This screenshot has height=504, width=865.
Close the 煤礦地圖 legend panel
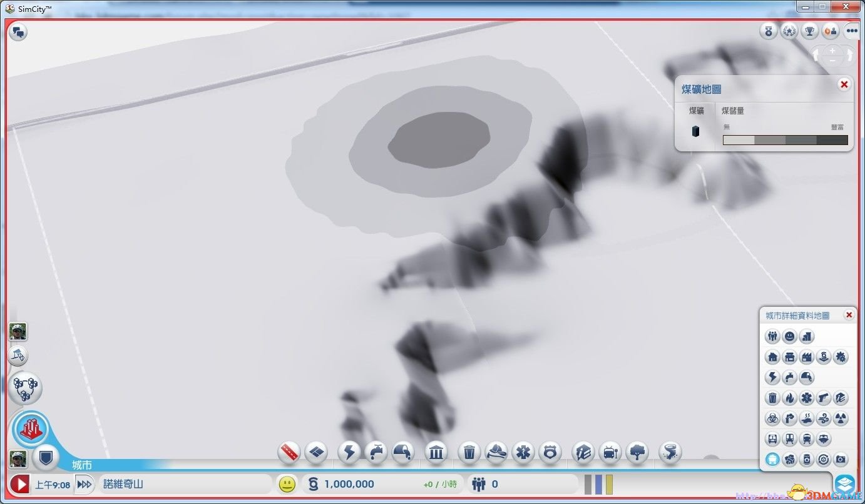pos(844,84)
